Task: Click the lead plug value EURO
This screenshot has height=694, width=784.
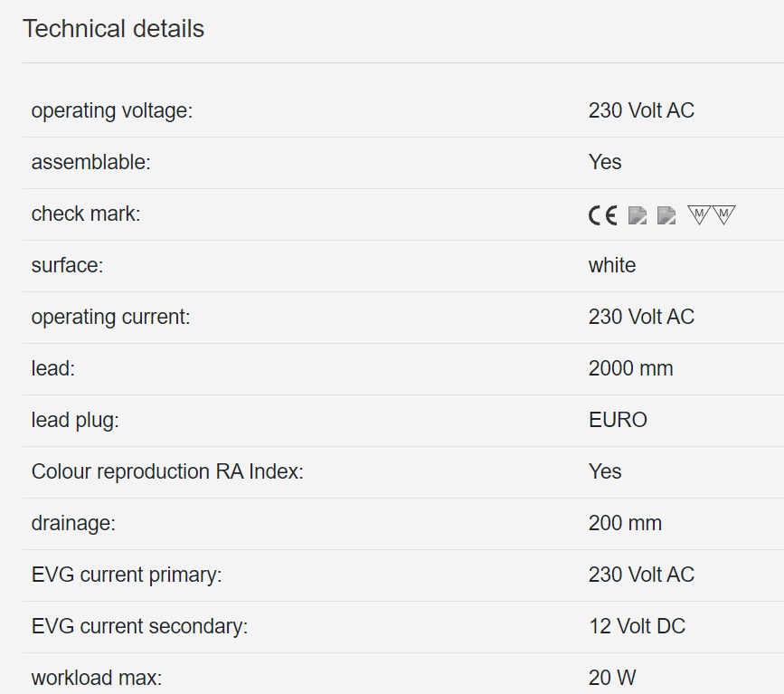Action: pos(618,421)
